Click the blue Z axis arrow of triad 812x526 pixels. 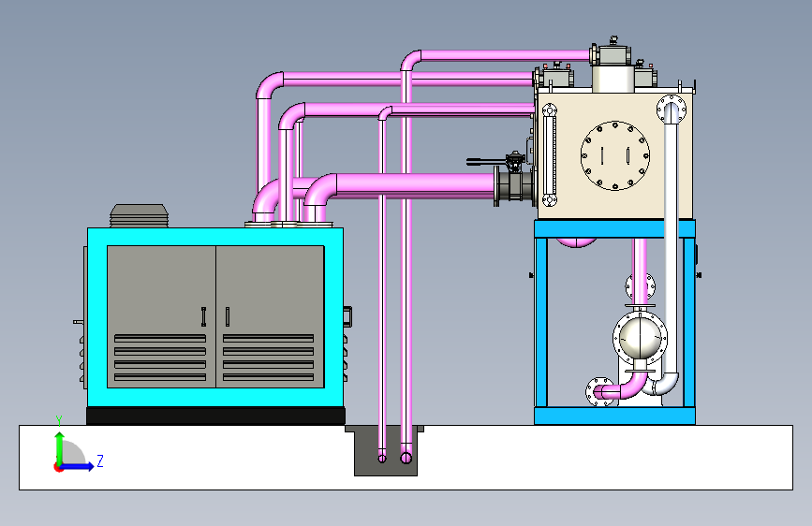point(77,466)
